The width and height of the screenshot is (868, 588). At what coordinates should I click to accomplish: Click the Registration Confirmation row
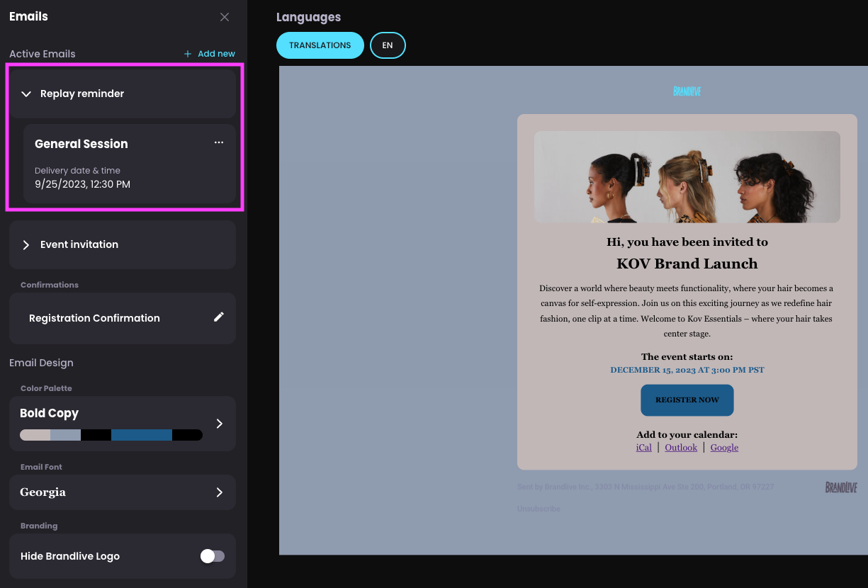(122, 318)
